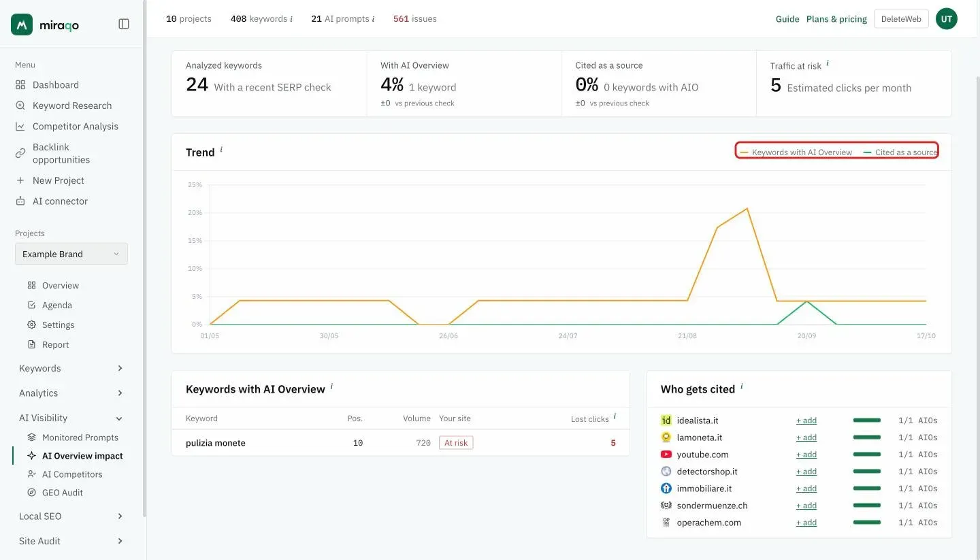Click the At risk status badge
The width and height of the screenshot is (980, 560).
[x=456, y=443]
